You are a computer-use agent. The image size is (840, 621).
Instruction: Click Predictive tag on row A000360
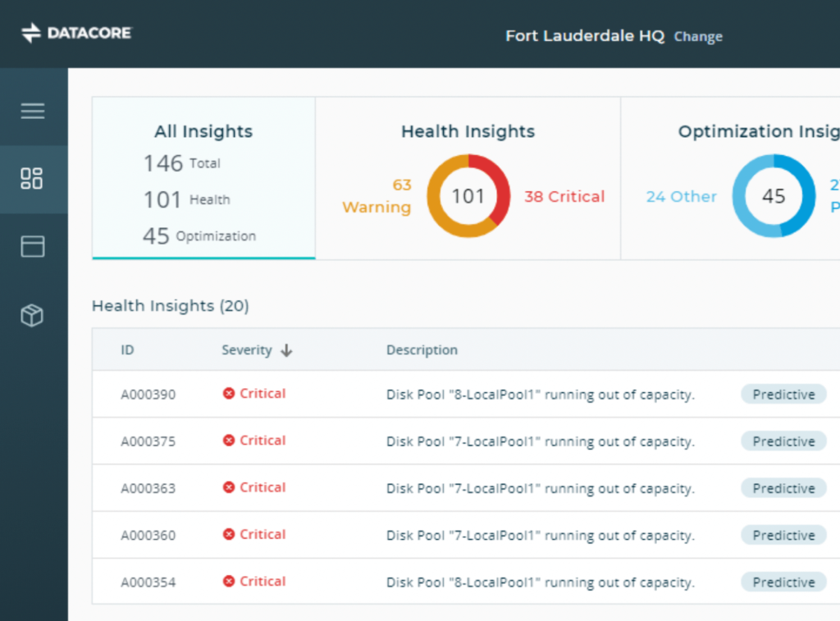(x=783, y=535)
